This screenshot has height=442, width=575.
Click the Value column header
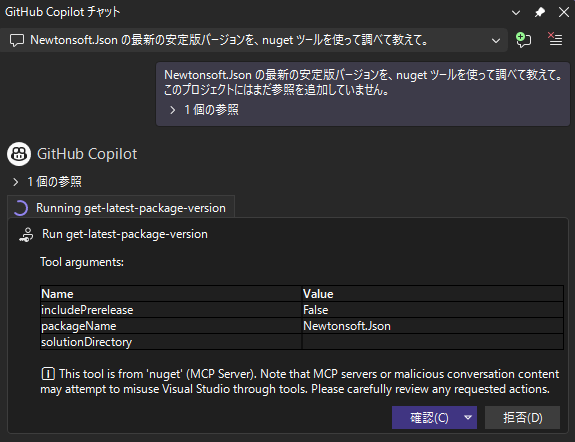tap(433, 294)
